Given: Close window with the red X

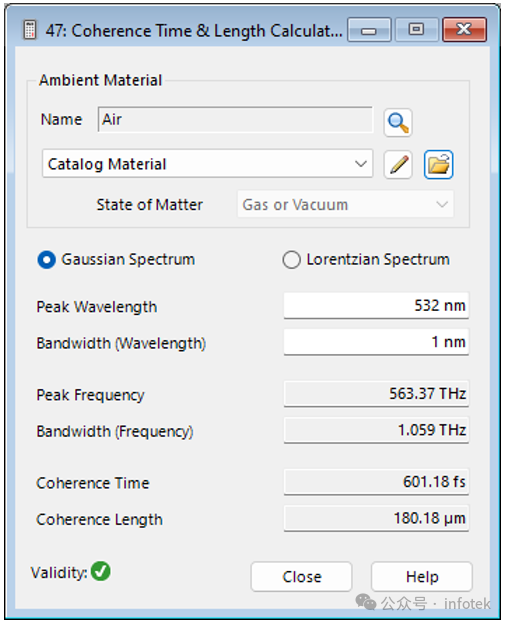Looking at the screenshot, I should click(464, 30).
